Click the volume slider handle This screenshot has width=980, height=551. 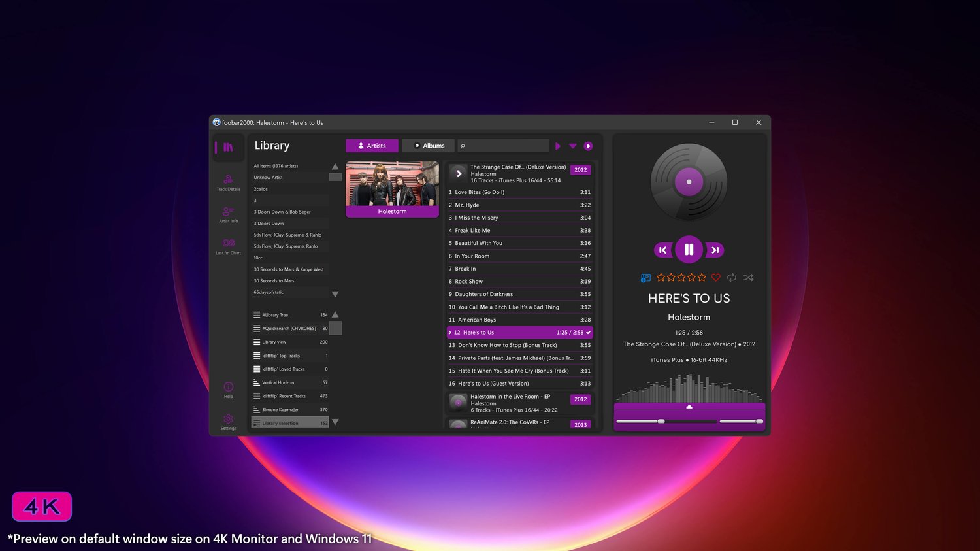(759, 422)
